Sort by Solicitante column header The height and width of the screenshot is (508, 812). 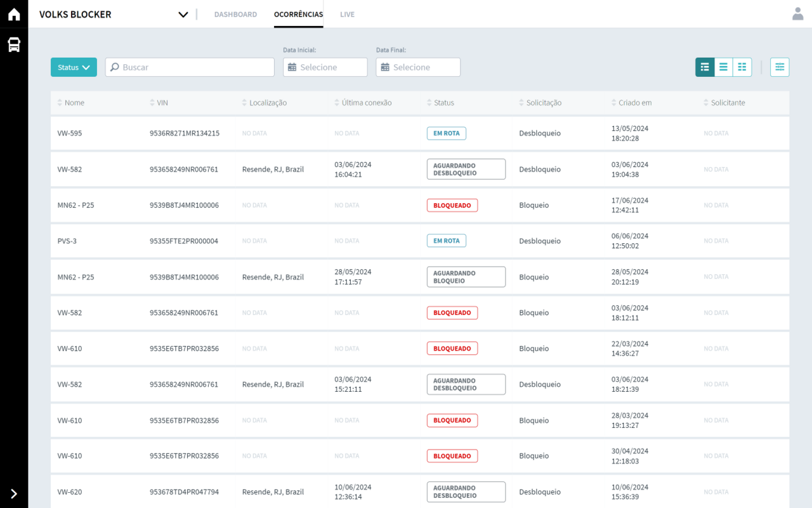(724, 103)
